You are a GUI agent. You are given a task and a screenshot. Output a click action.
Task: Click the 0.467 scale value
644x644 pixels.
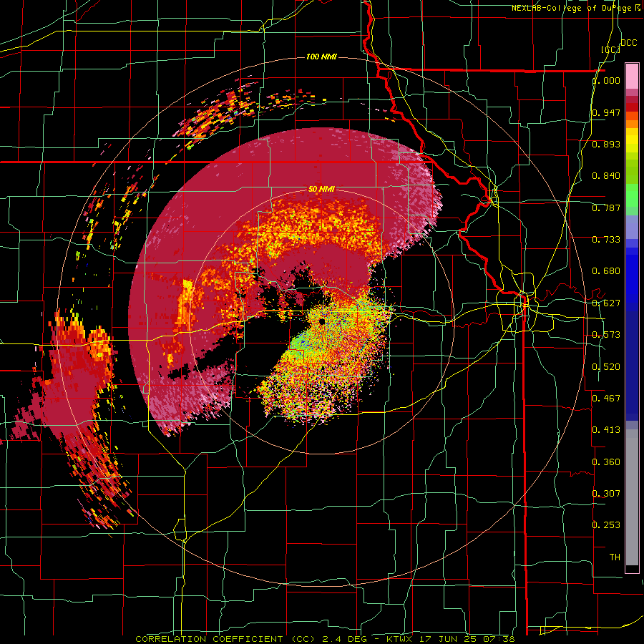[606, 399]
